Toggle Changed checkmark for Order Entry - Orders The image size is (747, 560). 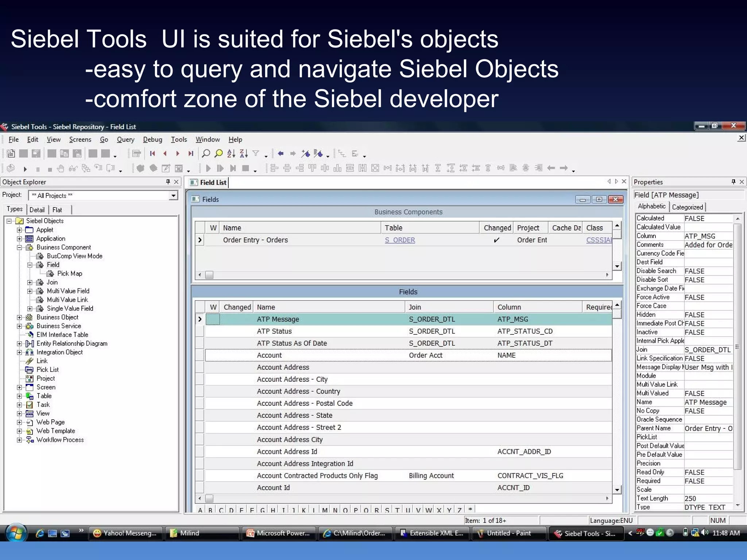coord(496,240)
